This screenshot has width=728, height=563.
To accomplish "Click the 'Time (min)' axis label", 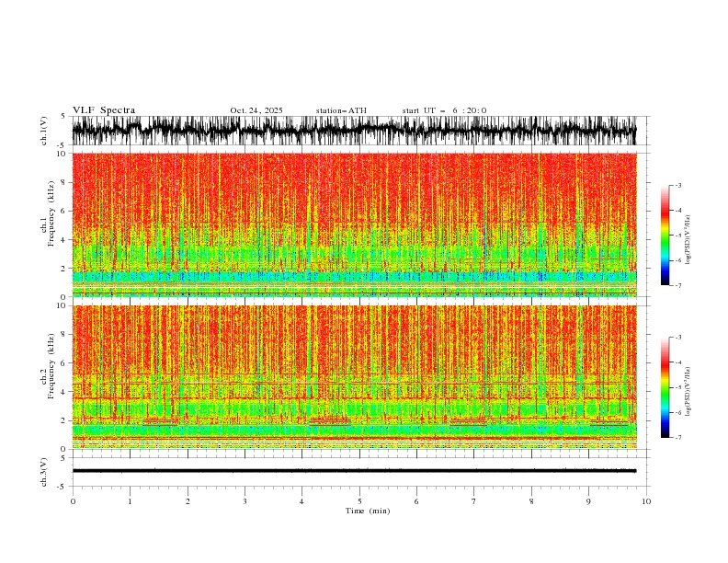I will pyautogui.click(x=368, y=511).
